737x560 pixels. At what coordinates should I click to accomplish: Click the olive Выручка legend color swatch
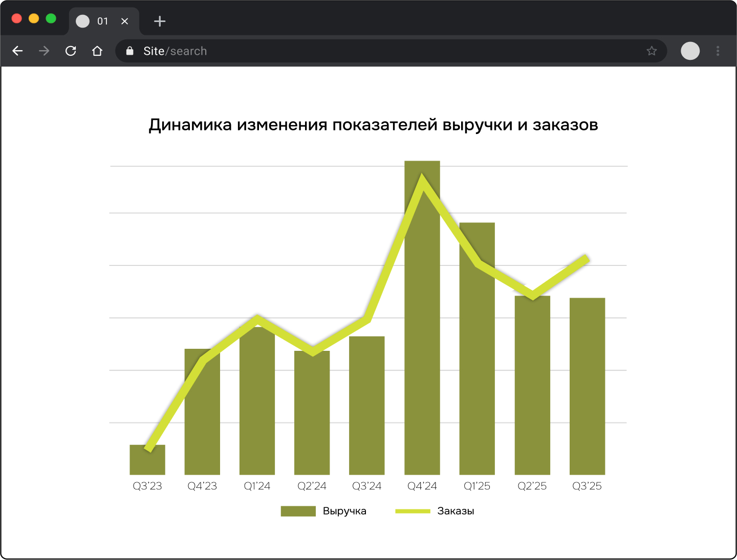coord(298,511)
